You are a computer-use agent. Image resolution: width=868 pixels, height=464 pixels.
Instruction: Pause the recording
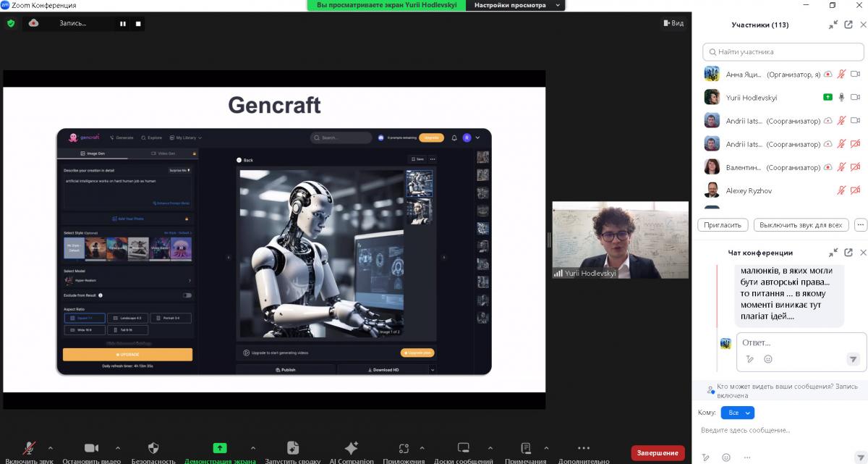coord(123,23)
